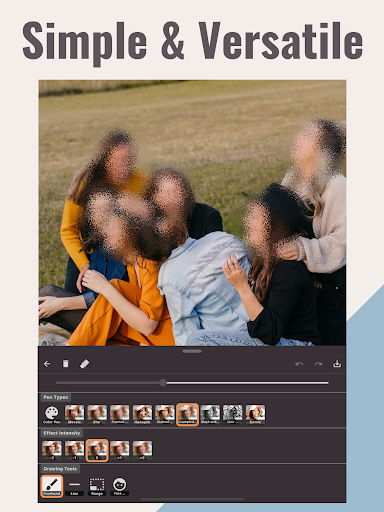Screen dimensions: 384x512
Task: Pick the black and white pen type
Action: (x=210, y=415)
